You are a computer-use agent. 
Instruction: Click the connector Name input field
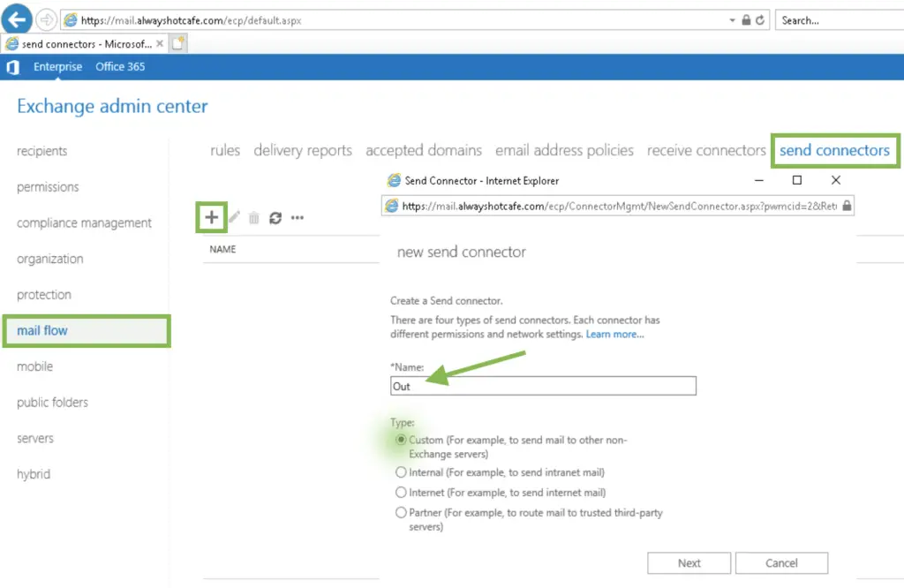coord(543,386)
